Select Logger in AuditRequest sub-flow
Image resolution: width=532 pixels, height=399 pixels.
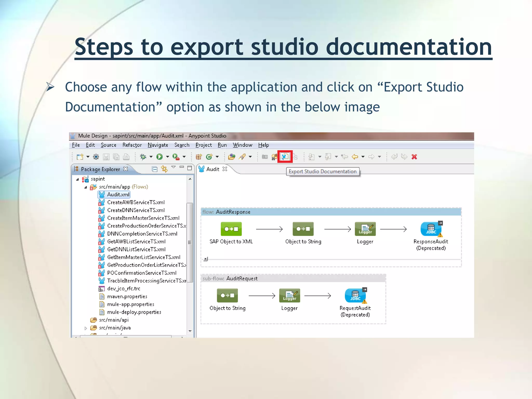[289, 295]
